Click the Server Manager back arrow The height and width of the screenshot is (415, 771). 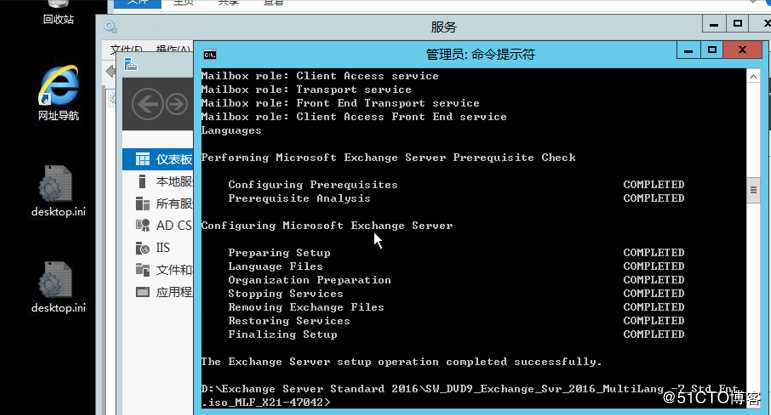click(148, 104)
